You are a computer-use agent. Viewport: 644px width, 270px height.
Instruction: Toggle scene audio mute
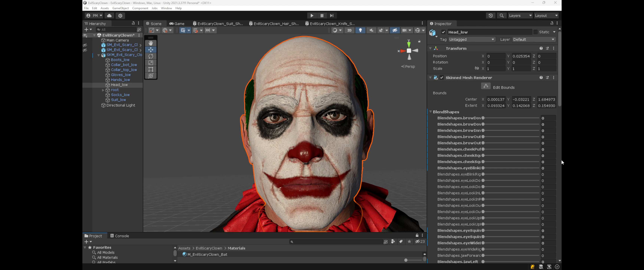click(371, 30)
